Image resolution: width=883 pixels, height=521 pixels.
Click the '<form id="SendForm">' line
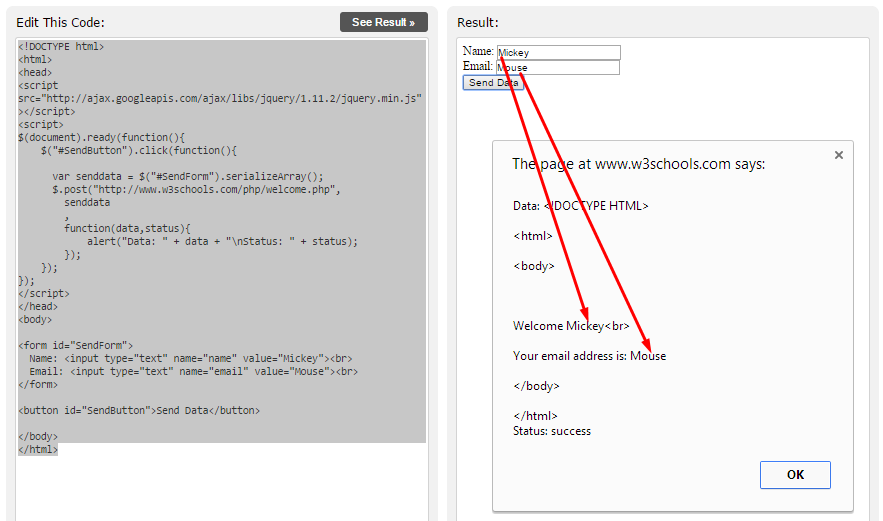75,345
